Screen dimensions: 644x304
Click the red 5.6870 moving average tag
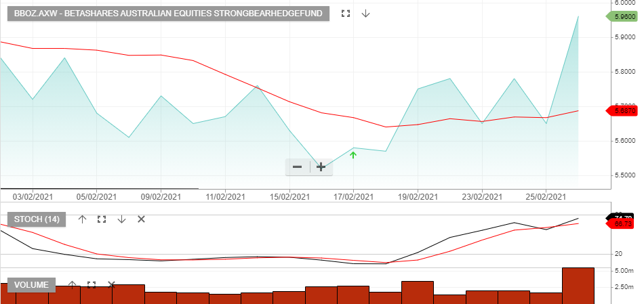tap(622, 110)
